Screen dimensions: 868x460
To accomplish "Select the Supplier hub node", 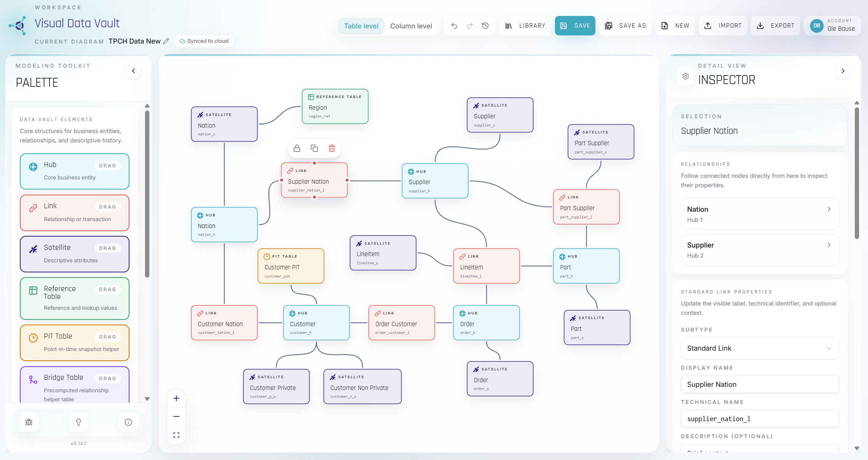I will pyautogui.click(x=435, y=181).
